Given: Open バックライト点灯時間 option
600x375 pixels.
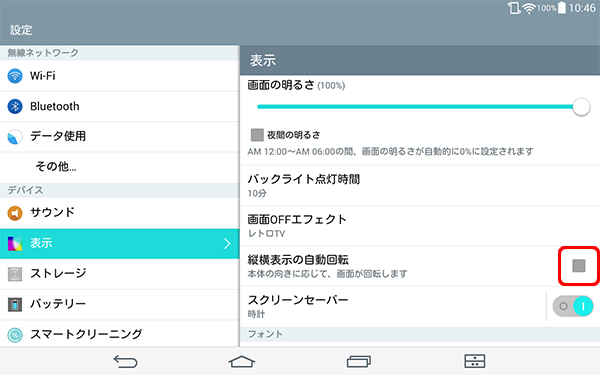Looking at the screenshot, I should (x=420, y=186).
